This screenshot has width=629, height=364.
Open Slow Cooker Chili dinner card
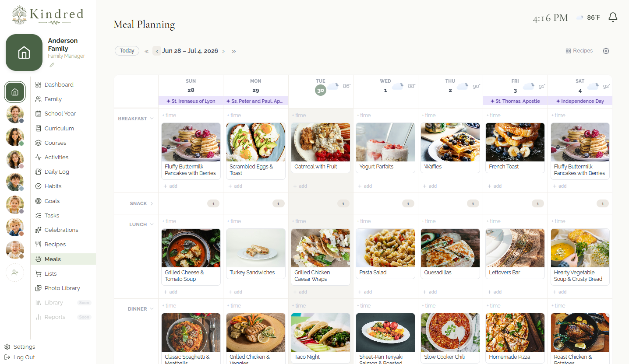(x=450, y=338)
